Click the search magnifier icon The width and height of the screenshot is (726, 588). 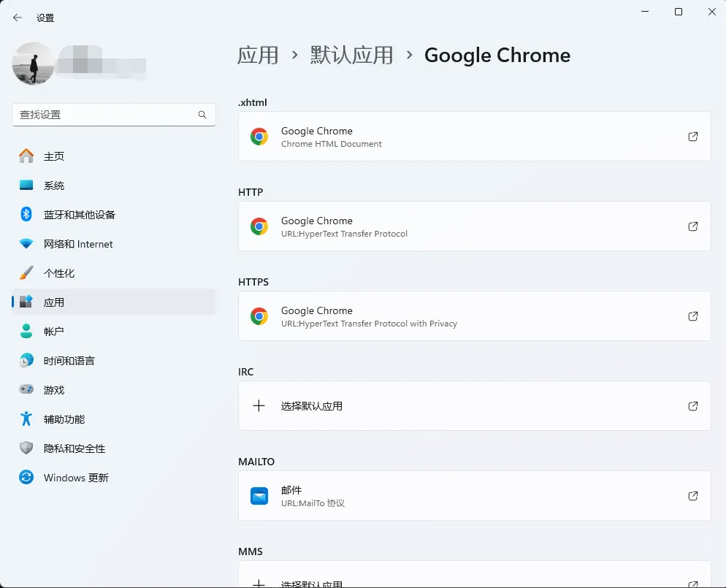point(202,115)
